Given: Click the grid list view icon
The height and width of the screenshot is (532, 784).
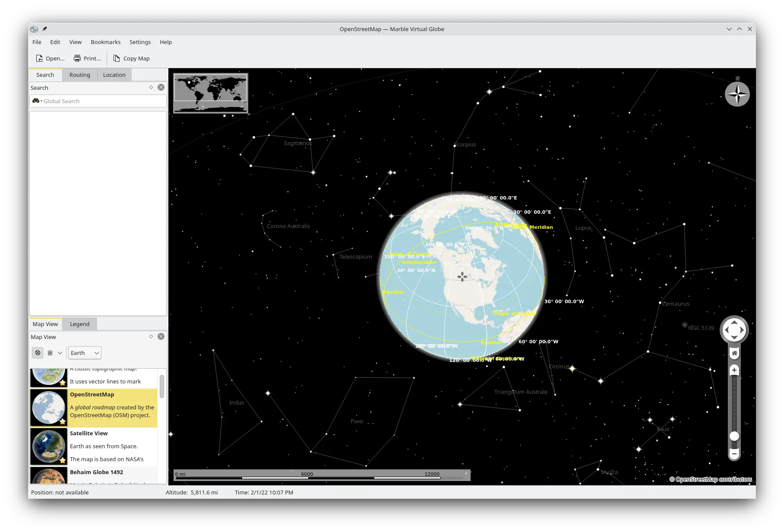Looking at the screenshot, I should (50, 353).
